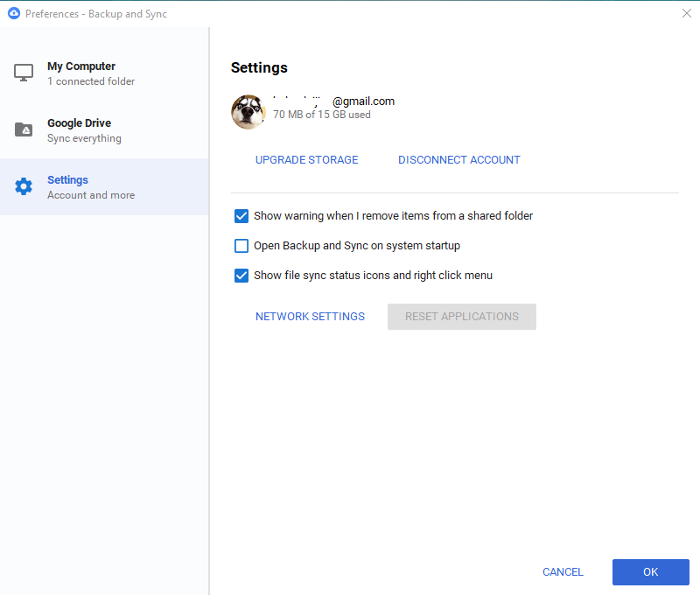Image resolution: width=700 pixels, height=595 pixels.
Task: Click the Backup and Sync cloud icon
Action: point(13,13)
